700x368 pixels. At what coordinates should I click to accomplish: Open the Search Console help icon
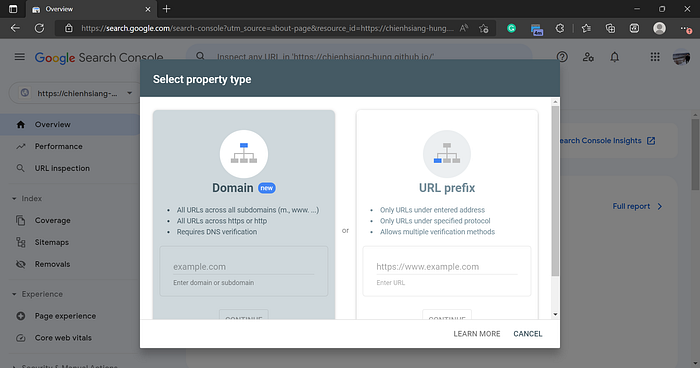point(562,57)
